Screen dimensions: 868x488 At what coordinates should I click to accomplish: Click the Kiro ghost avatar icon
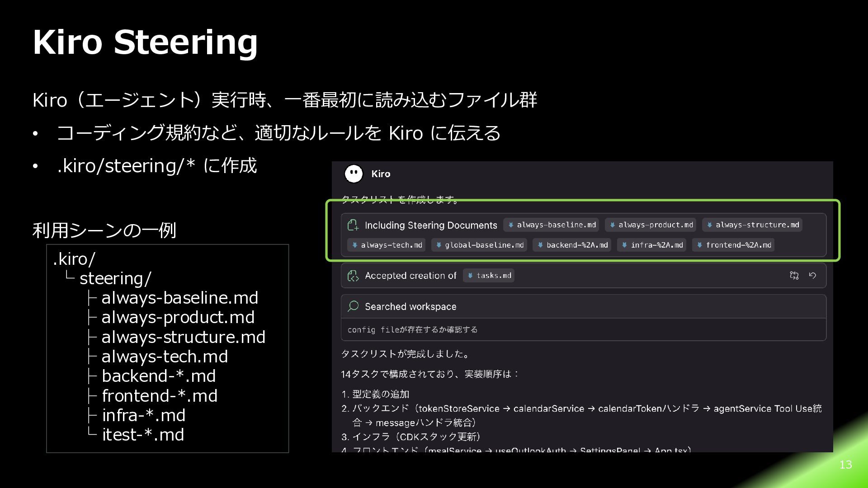354,174
